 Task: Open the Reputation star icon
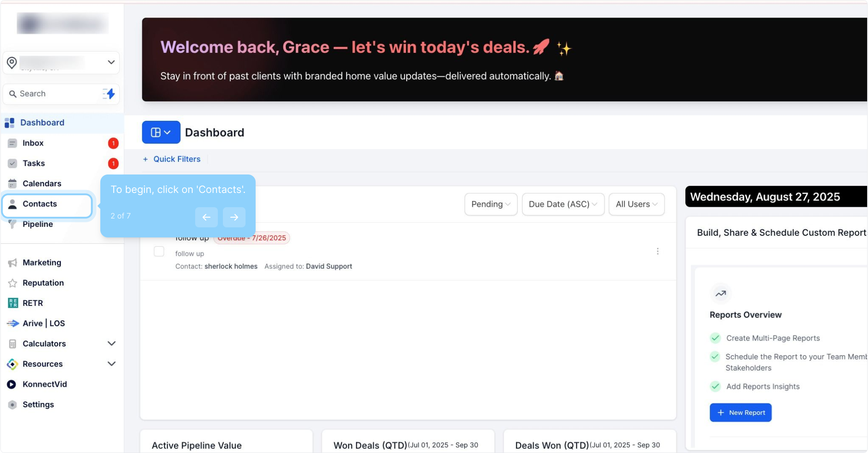[x=13, y=283]
